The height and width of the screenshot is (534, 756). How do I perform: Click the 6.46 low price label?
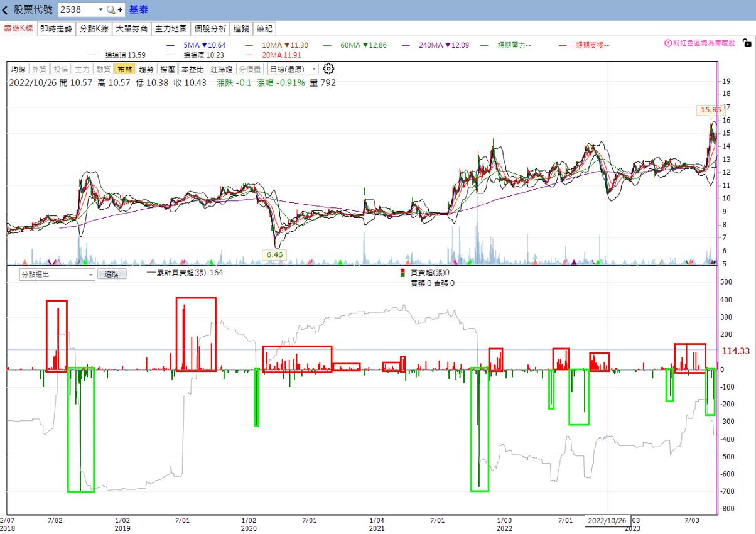pyautogui.click(x=274, y=254)
